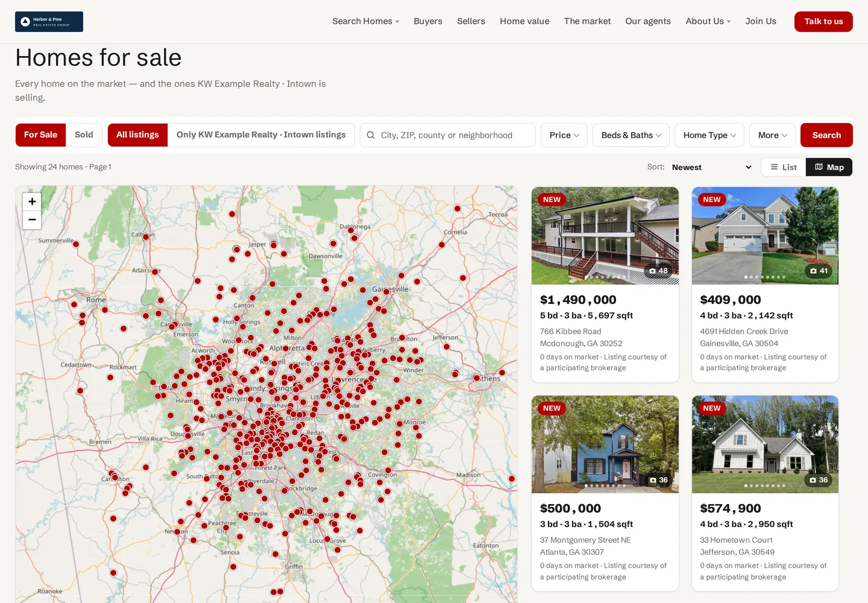
Task: View the $574,900 home photo
Action: coord(765,444)
